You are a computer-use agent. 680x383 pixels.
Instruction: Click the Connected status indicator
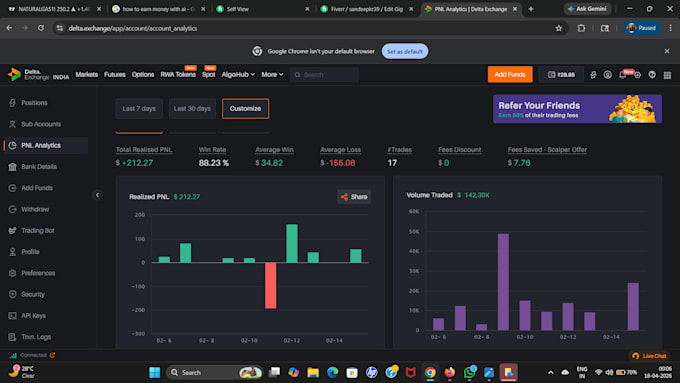(33, 355)
